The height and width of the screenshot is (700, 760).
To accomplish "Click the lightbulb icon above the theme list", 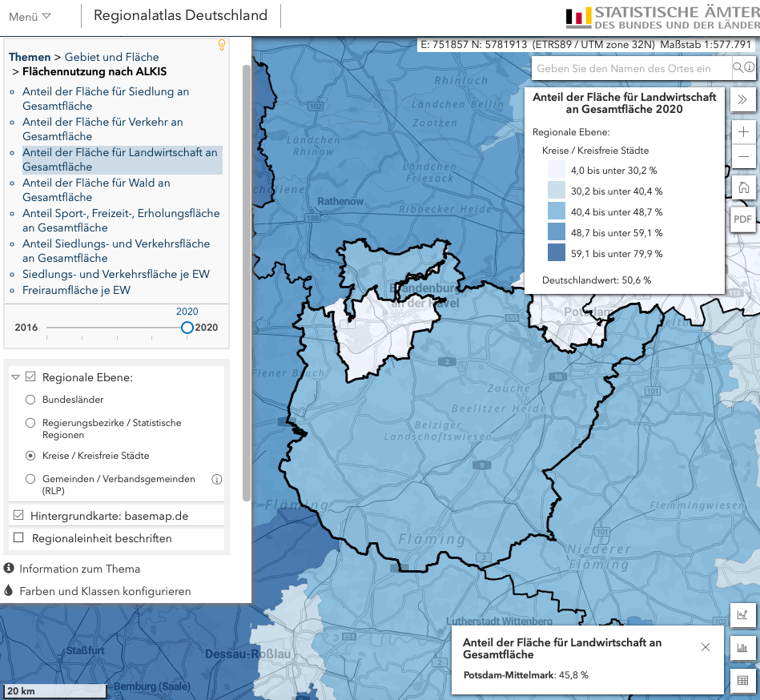I will (222, 46).
